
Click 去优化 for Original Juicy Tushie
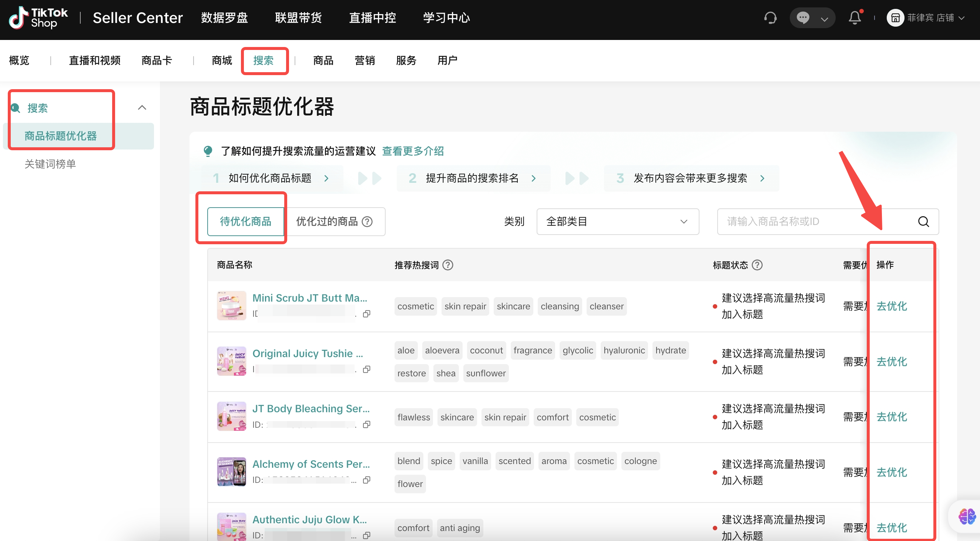(892, 362)
